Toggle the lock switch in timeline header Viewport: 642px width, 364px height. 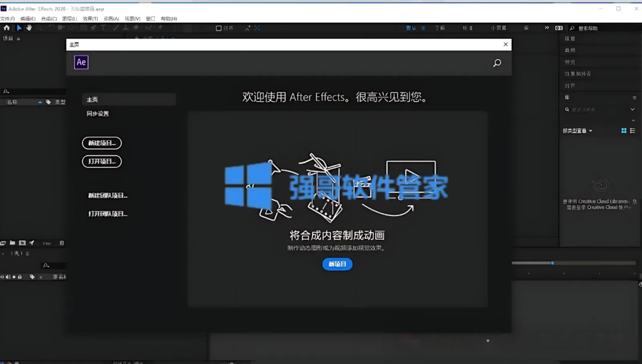point(20,277)
